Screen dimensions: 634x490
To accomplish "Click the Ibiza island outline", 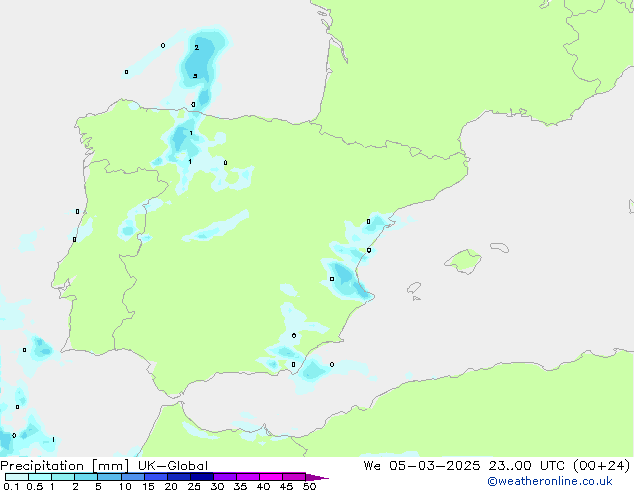I will 414,288.
